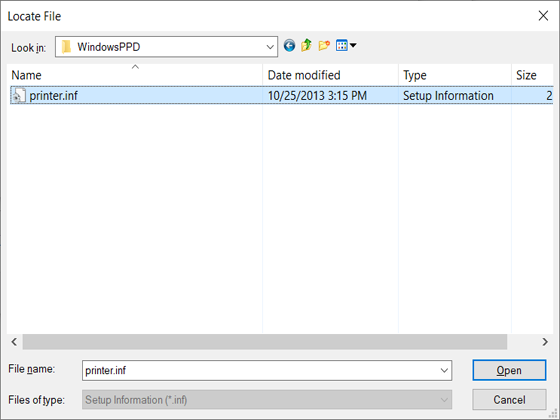The width and height of the screenshot is (560, 420).
Task: Click the horizontal scrollbar thumb
Action: (265, 342)
